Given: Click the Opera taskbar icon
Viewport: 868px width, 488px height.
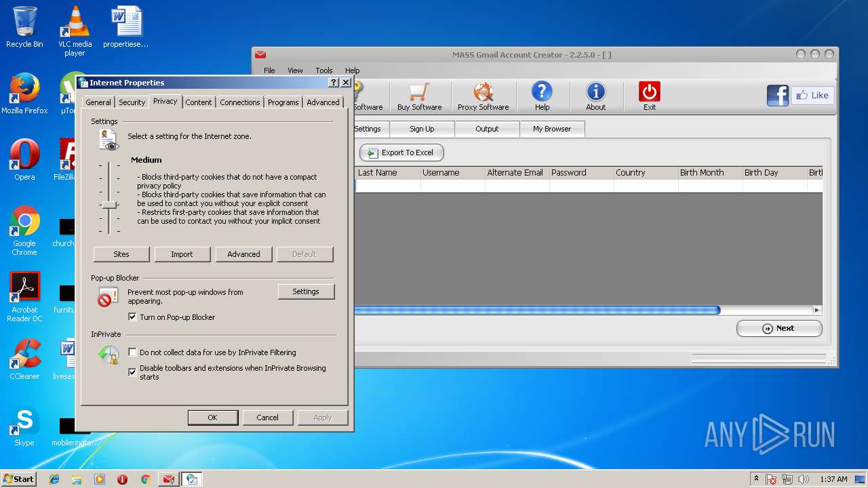Looking at the screenshot, I should tap(123, 479).
